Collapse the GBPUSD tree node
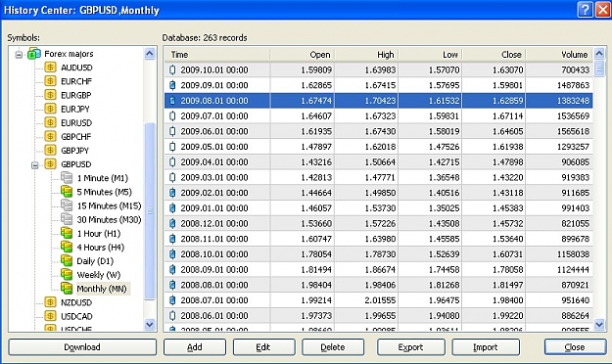This screenshot has width=612, height=364. point(34,165)
